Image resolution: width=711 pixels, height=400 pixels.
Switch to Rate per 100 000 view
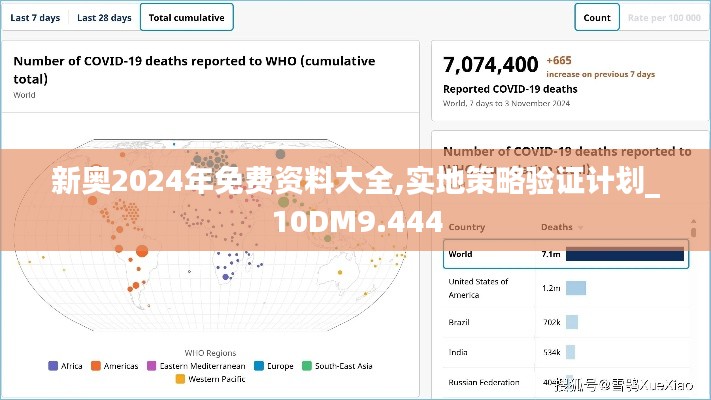664,18
